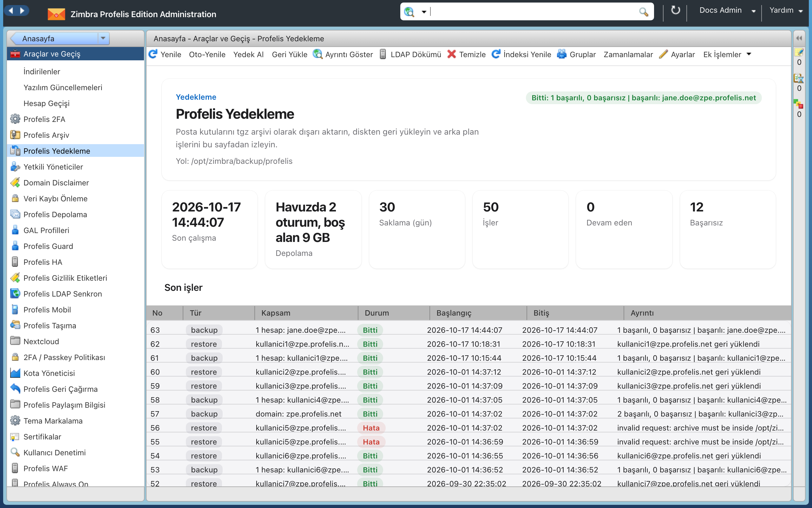Open İndirilenler in sidebar
The height and width of the screenshot is (508, 812).
point(75,71)
